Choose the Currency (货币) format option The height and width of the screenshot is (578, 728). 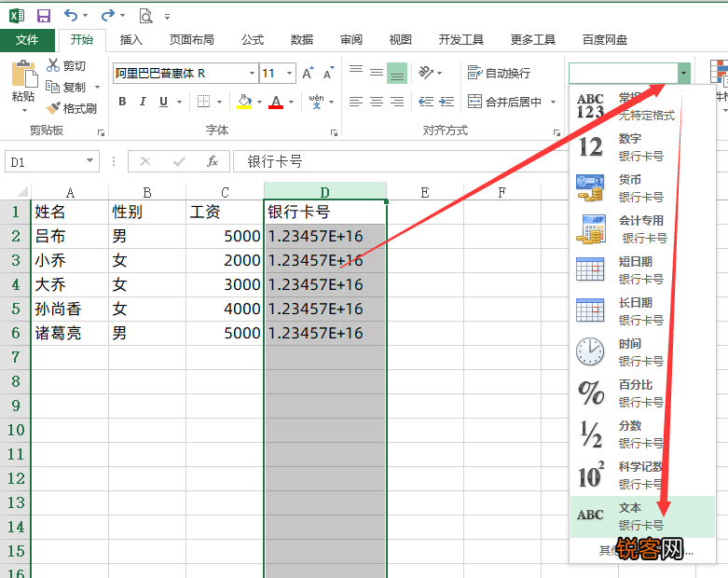[x=642, y=188]
